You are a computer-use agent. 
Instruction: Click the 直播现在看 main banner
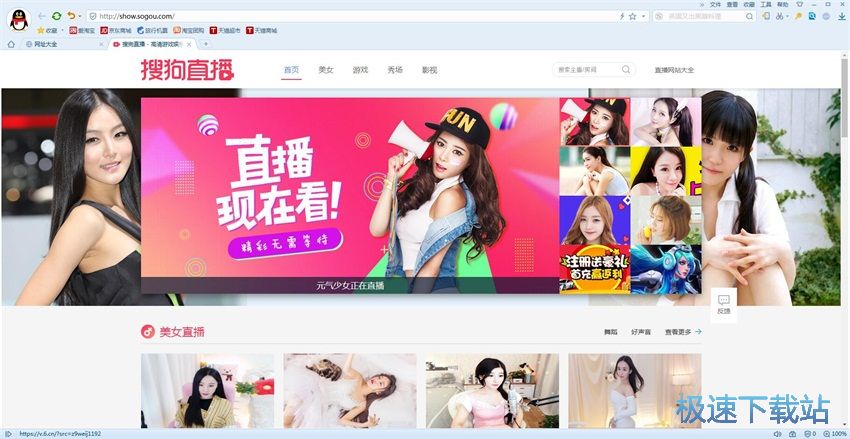tap(350, 196)
